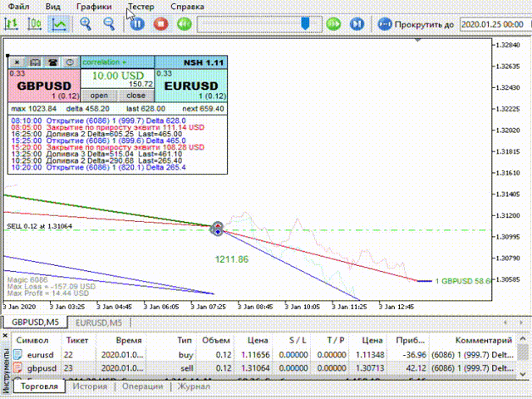Stop the strategy tester run
This screenshot has width=532, height=399.
pyautogui.click(x=161, y=24)
